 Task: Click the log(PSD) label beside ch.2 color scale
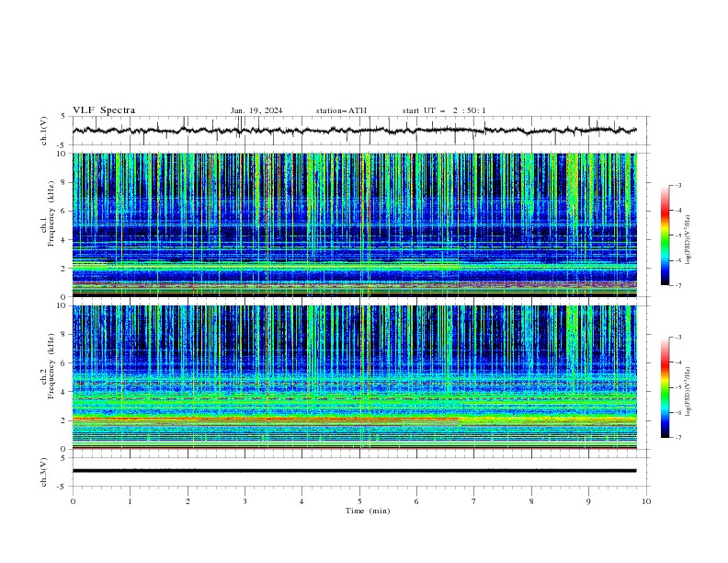tap(688, 392)
